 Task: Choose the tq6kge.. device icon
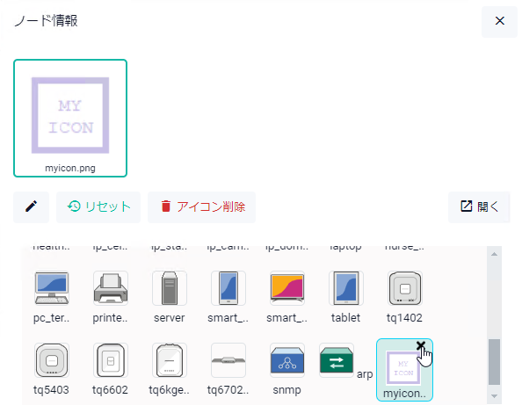click(170, 360)
